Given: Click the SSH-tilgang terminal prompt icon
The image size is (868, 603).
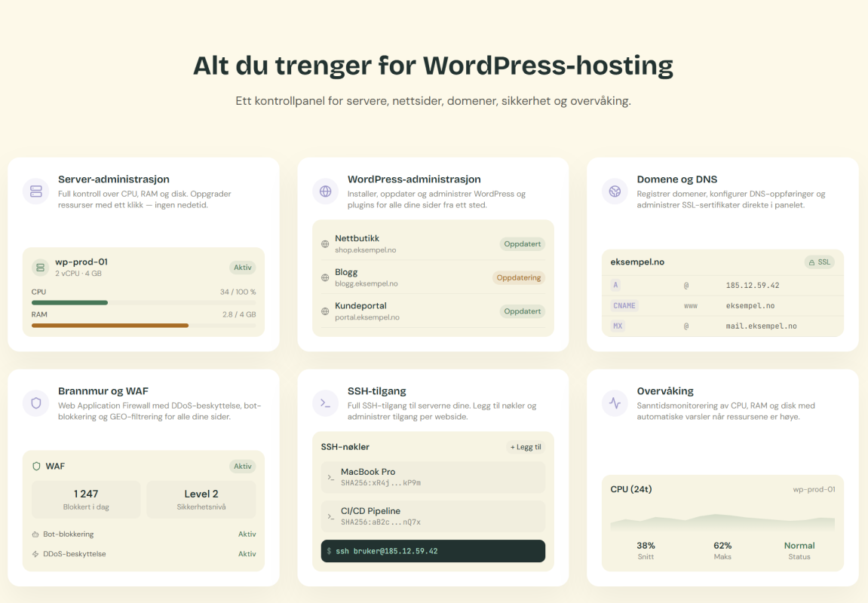Looking at the screenshot, I should 325,403.
